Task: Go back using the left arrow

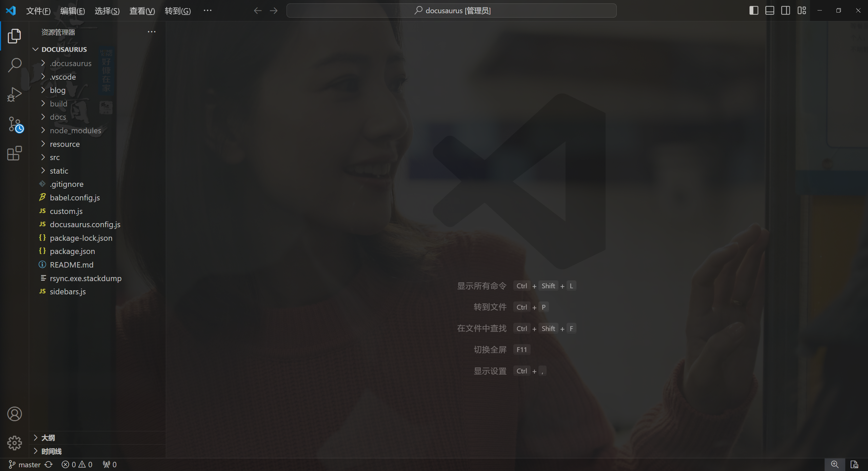Action: pyautogui.click(x=258, y=11)
